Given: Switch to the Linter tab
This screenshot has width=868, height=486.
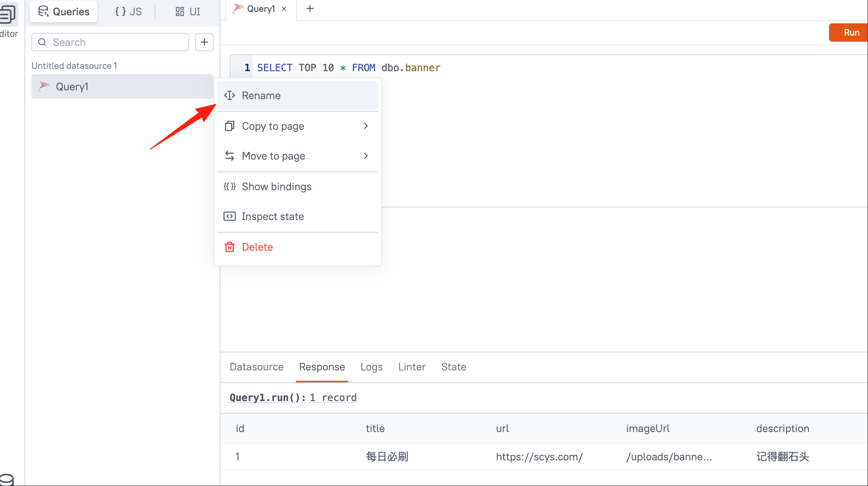Looking at the screenshot, I should coord(412,367).
